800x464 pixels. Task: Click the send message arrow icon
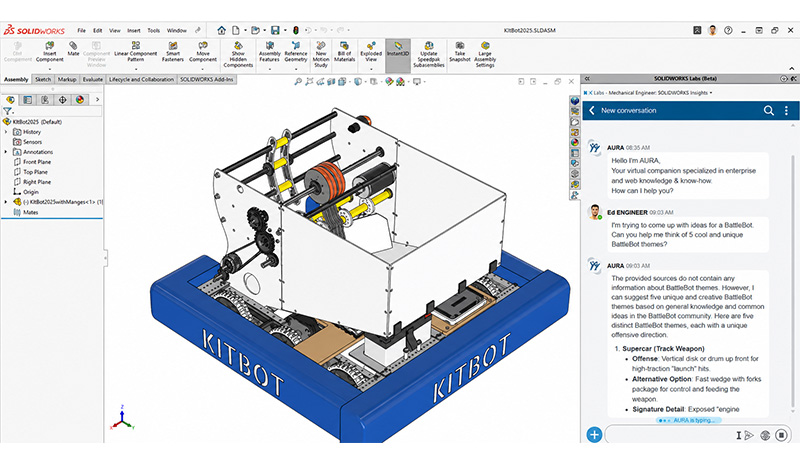tap(749, 435)
